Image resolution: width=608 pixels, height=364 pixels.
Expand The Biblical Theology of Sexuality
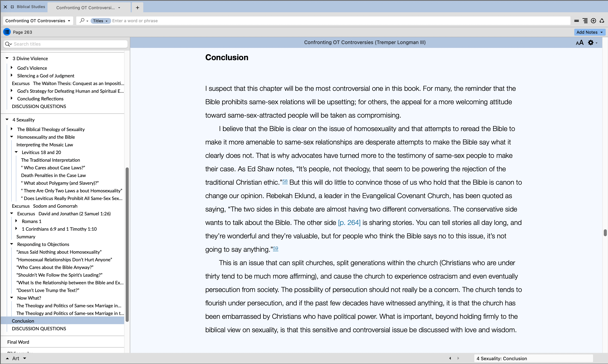click(11, 129)
